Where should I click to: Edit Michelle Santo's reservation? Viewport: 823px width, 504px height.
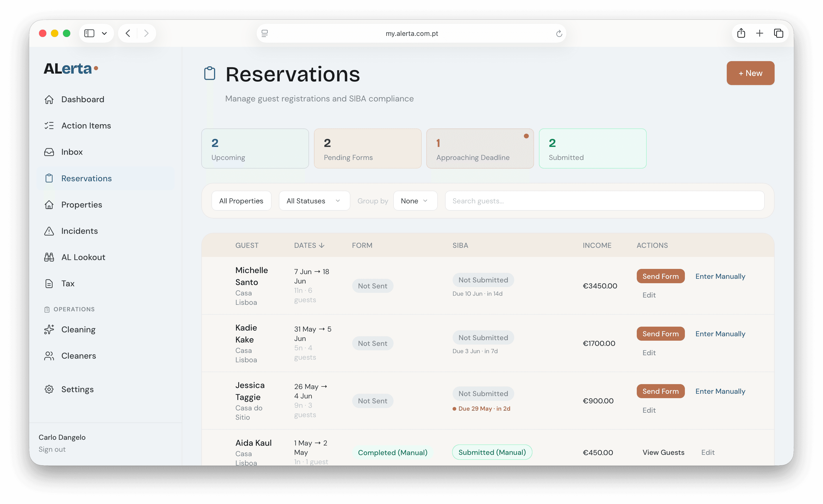click(x=649, y=295)
